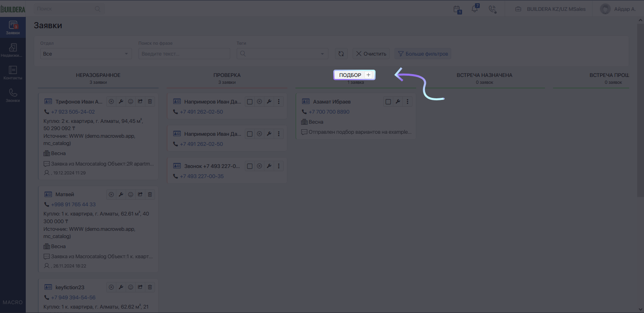Open the Айдар А. user menu

(x=618, y=9)
